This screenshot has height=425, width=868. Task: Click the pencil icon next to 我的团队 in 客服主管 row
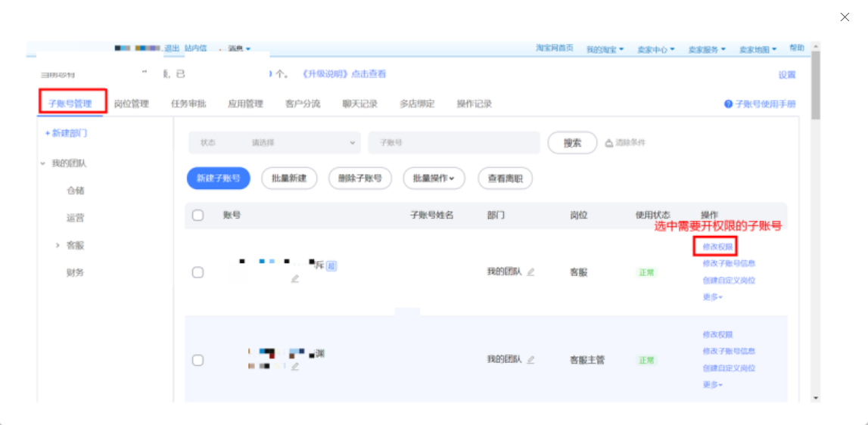click(531, 360)
